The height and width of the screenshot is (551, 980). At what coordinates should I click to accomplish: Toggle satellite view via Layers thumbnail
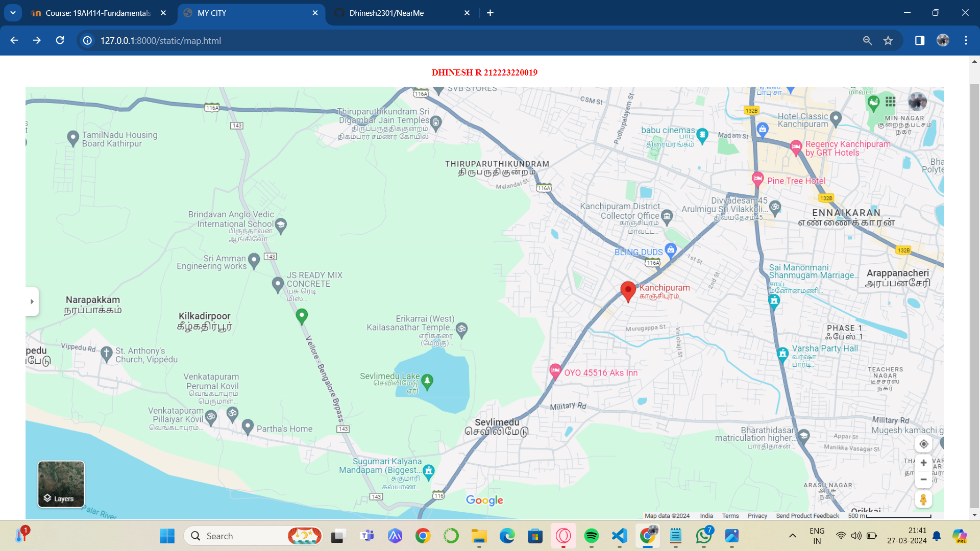pyautogui.click(x=61, y=484)
